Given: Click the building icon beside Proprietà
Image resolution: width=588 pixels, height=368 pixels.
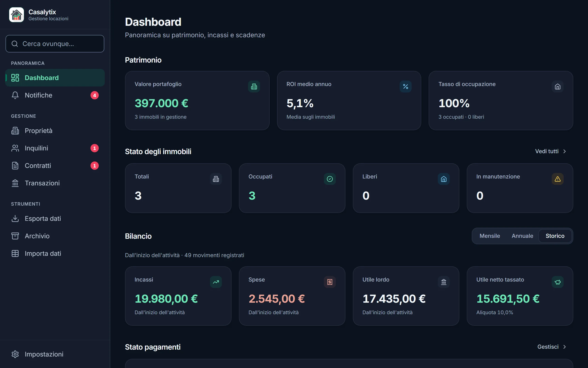Looking at the screenshot, I should (15, 131).
